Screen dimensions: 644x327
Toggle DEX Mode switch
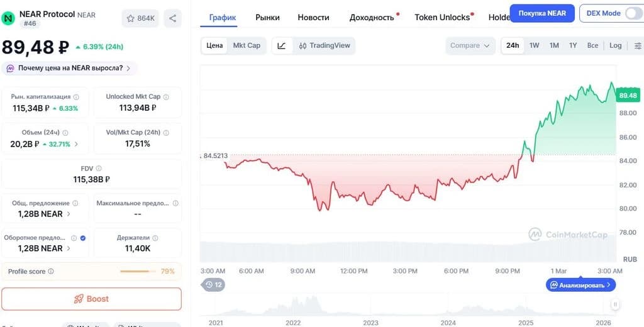pyautogui.click(x=633, y=13)
